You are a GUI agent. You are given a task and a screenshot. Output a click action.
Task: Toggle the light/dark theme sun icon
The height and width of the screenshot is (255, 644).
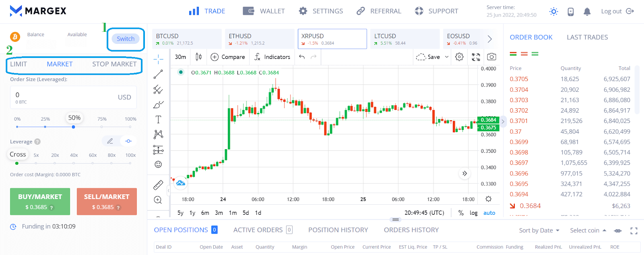tap(554, 12)
